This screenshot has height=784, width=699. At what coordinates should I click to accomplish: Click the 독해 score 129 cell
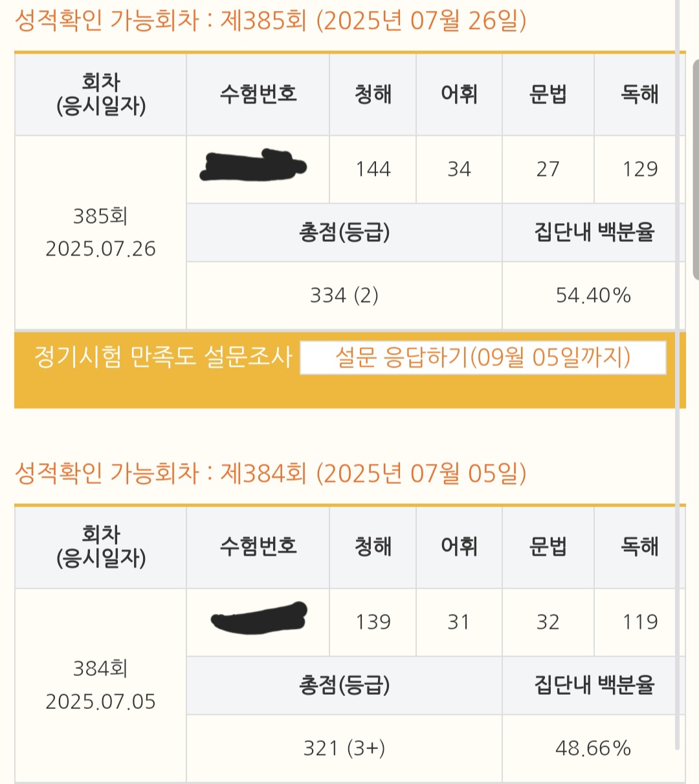(x=639, y=169)
